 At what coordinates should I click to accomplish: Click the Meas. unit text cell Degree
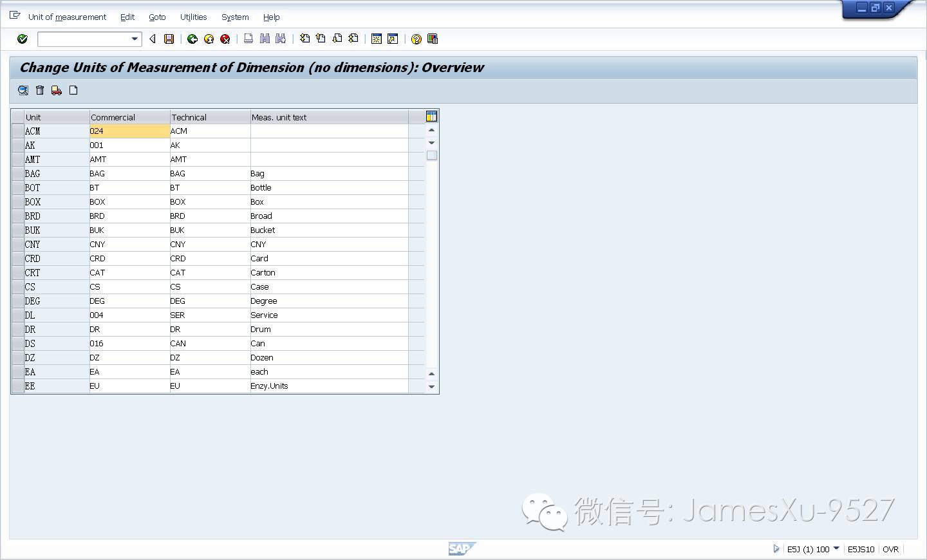(x=329, y=301)
